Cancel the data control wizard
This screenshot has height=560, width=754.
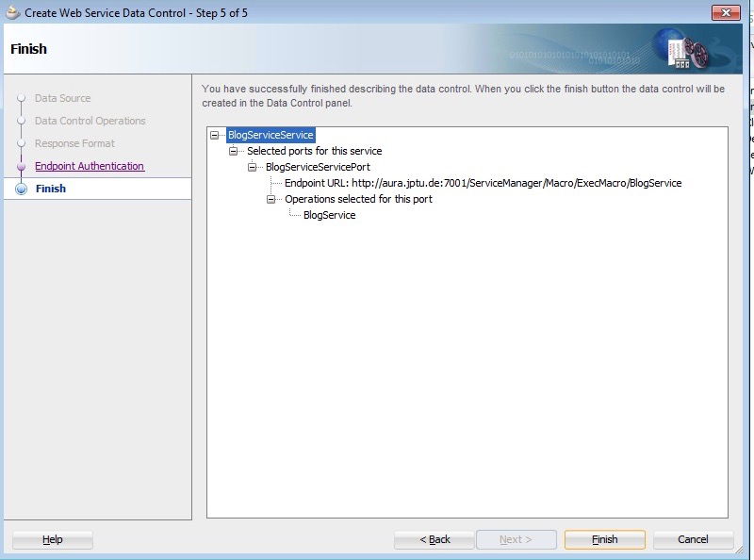coord(693,539)
